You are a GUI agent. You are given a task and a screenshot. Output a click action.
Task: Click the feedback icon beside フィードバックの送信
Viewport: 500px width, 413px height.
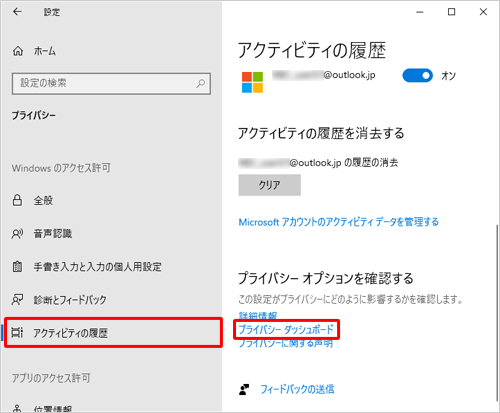point(244,389)
